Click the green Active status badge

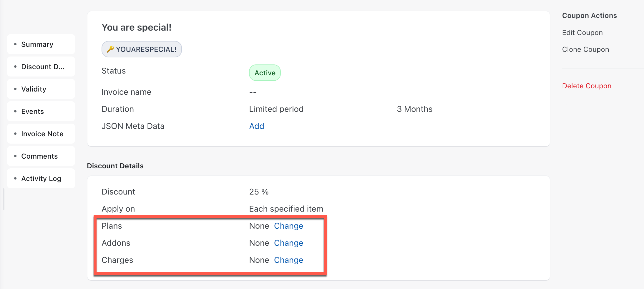[x=265, y=73]
